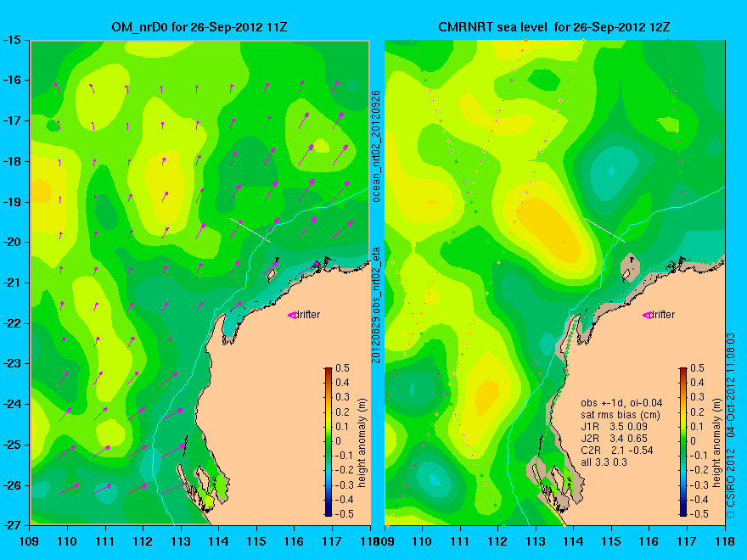Screen dimensions: 747x560
Task: Click the 'obs +-1d, oi-0.04' text
Action: click(621, 403)
